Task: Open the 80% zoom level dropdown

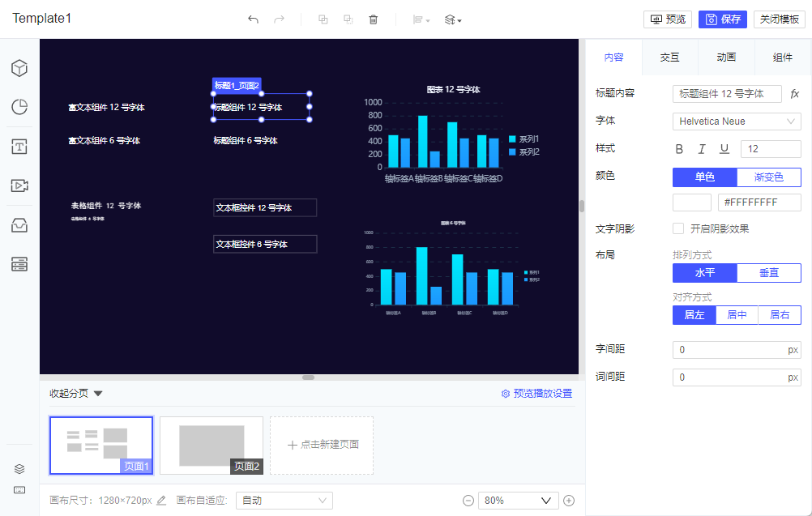Action: 519,501
